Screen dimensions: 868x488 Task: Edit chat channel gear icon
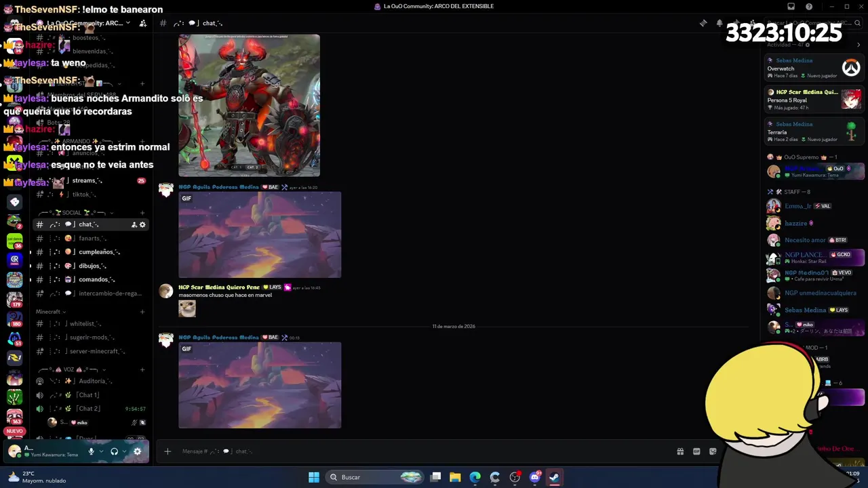142,224
